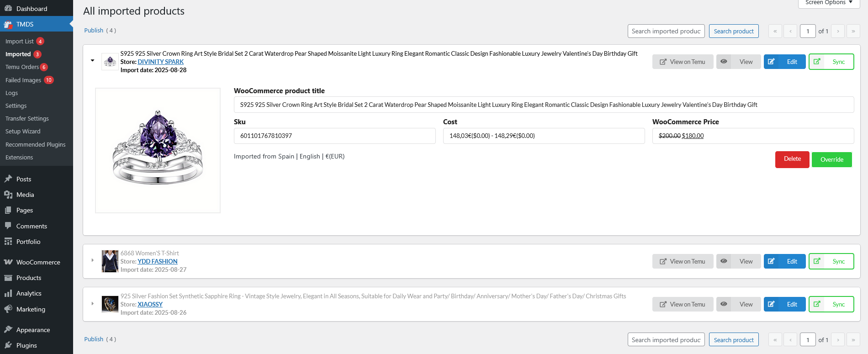Image resolution: width=868 pixels, height=354 pixels.
Task: Click the Marketing megaphone icon
Action: click(x=8, y=309)
